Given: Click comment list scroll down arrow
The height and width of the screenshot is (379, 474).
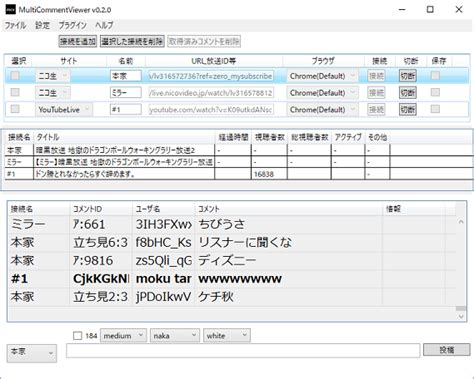Looking at the screenshot, I should [461, 316].
